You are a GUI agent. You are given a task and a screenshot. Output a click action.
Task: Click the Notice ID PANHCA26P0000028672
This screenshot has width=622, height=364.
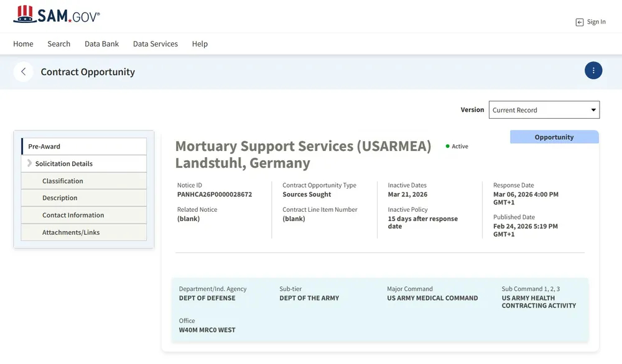coord(215,194)
